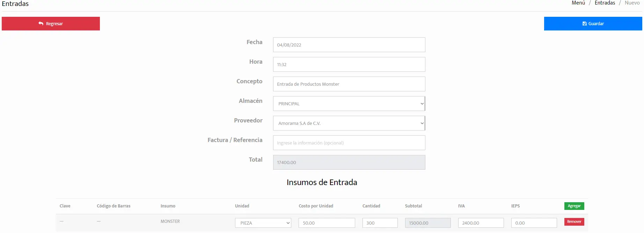Open the Almacén PRINCIPAL dropdown
The image size is (644, 233).
pos(349,104)
